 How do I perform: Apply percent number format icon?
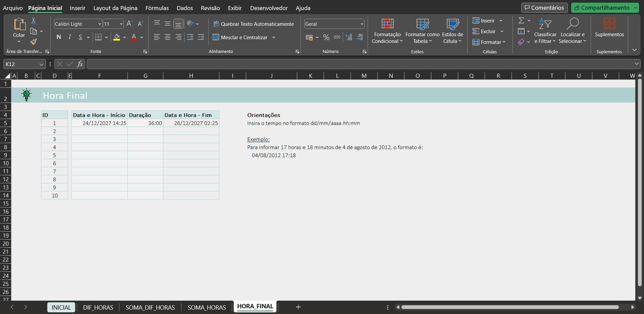tap(326, 37)
